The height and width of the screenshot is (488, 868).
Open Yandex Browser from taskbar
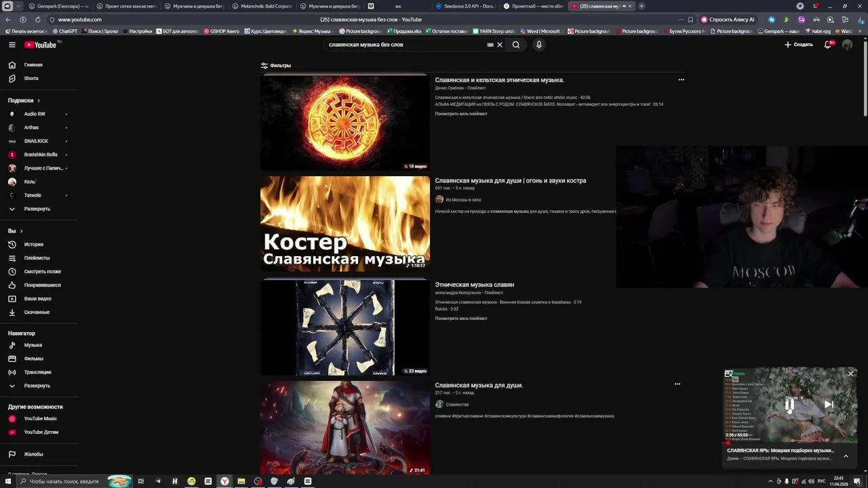pyautogui.click(x=224, y=481)
